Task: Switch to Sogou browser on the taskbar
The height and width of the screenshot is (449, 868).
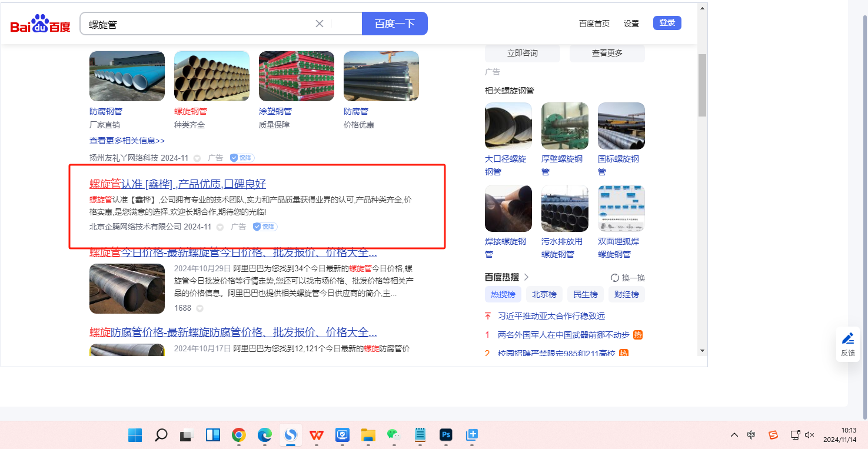Action: tap(290, 435)
